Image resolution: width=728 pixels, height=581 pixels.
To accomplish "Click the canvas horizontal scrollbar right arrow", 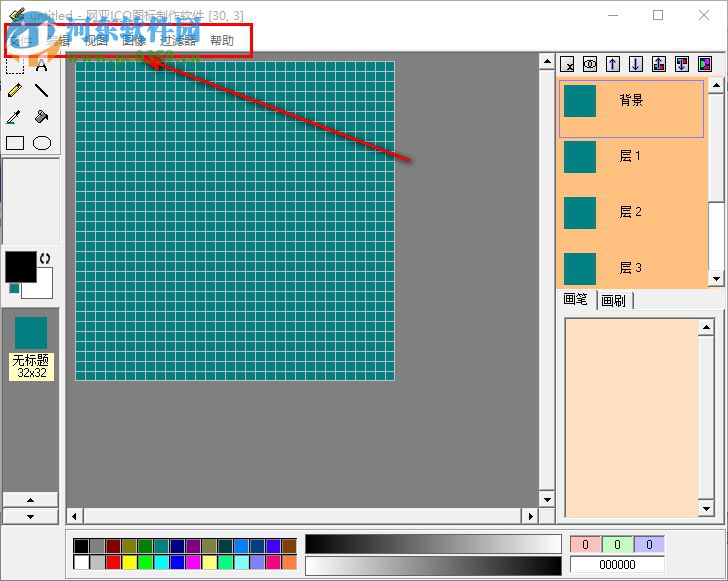I will (x=531, y=516).
